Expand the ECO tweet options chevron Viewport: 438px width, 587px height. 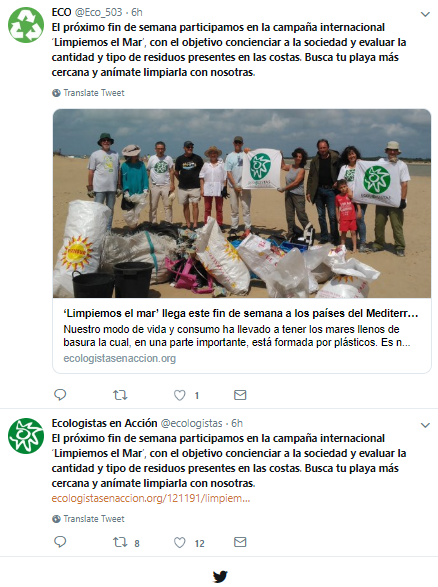click(x=425, y=15)
